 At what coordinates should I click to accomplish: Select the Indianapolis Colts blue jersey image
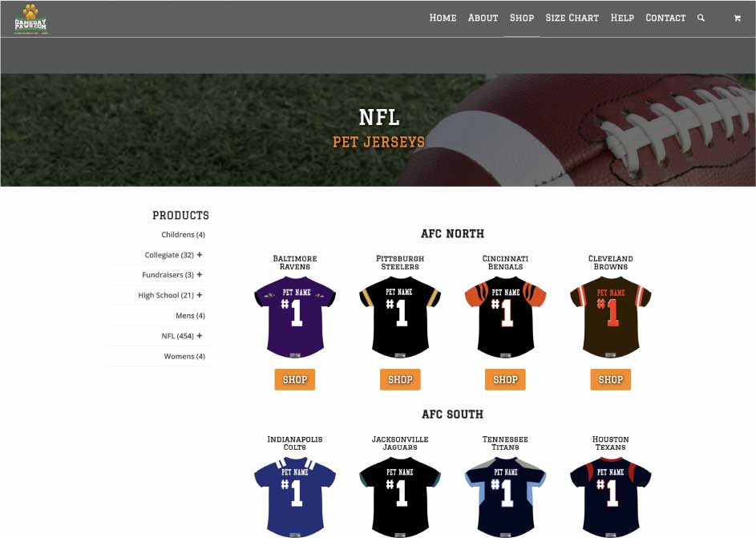click(294, 497)
